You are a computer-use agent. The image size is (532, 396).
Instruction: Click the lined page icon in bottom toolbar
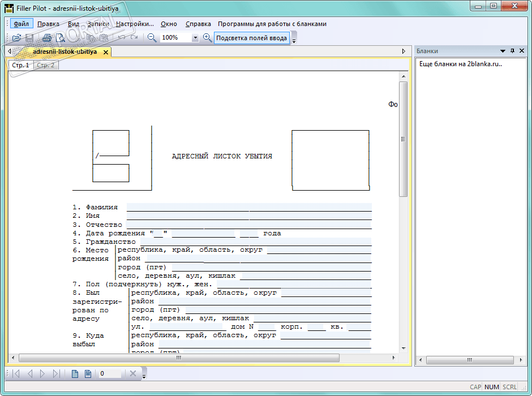pos(88,373)
